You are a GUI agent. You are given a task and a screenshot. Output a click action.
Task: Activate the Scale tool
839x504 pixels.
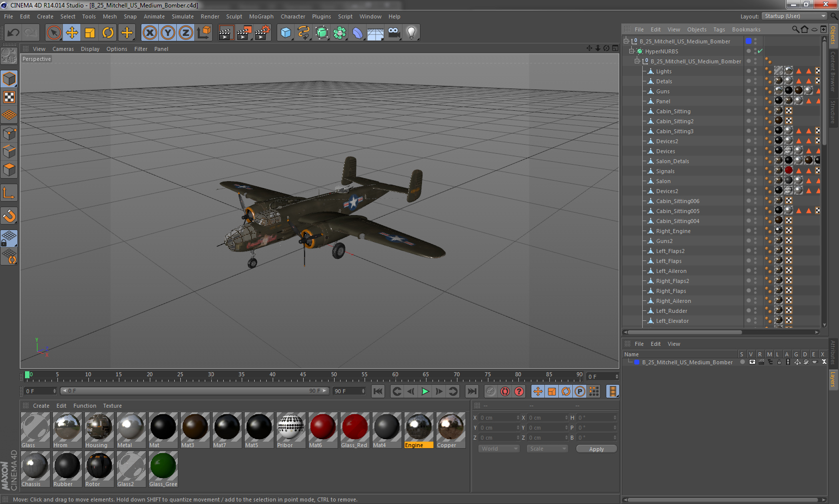(90, 33)
